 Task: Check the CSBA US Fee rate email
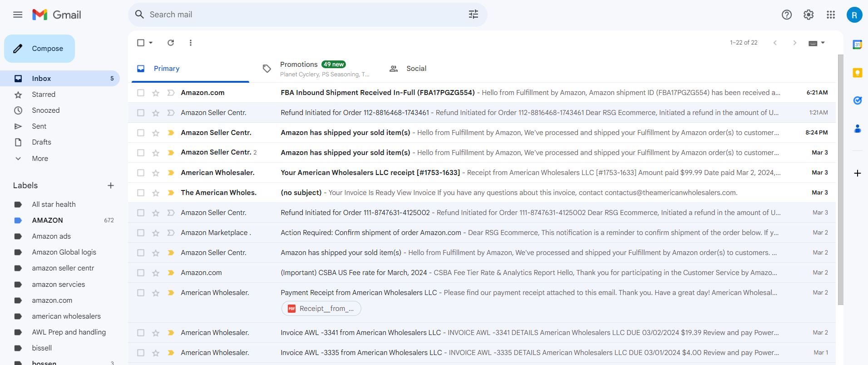coord(141,273)
